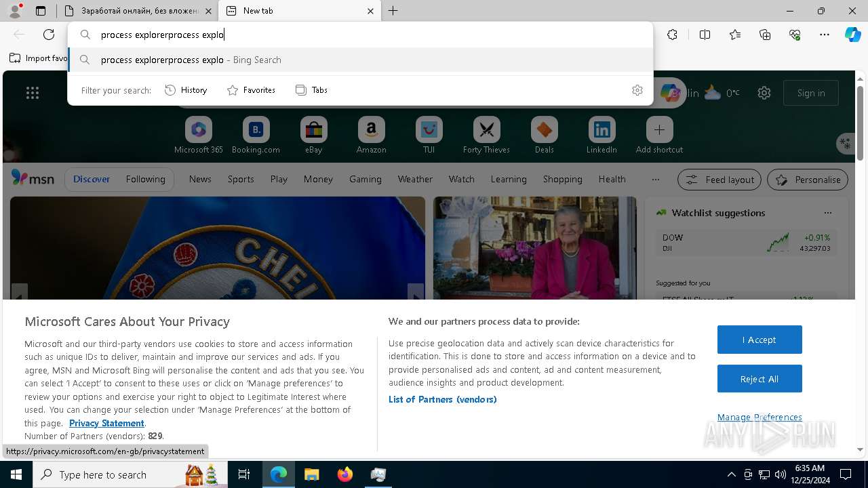Open a new browser tab

[x=393, y=11]
